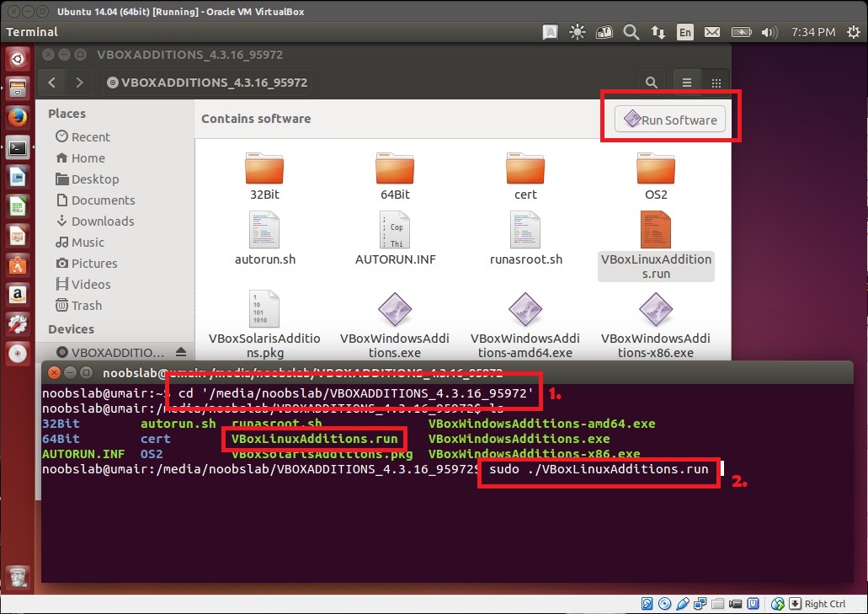
Task: Open the battery indicator menu
Action: click(741, 32)
